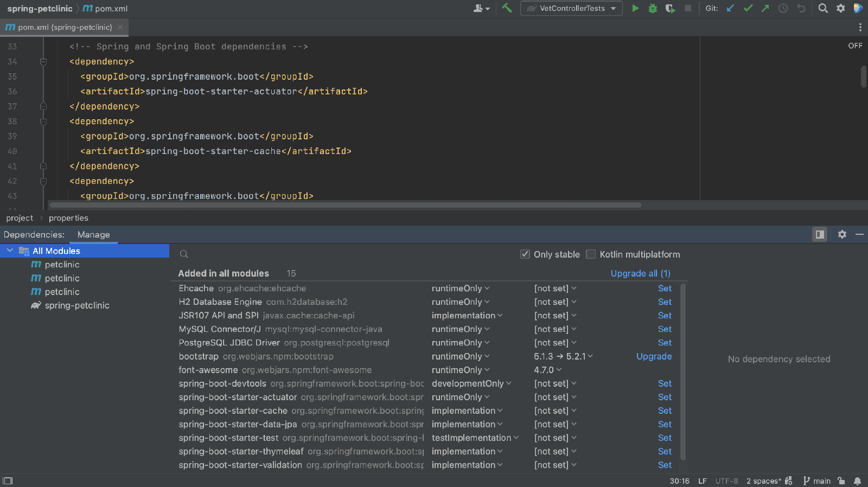Screen dimensions: 868x487
Task: Click the editor horizontal scrollbar
Action: click(x=345, y=205)
